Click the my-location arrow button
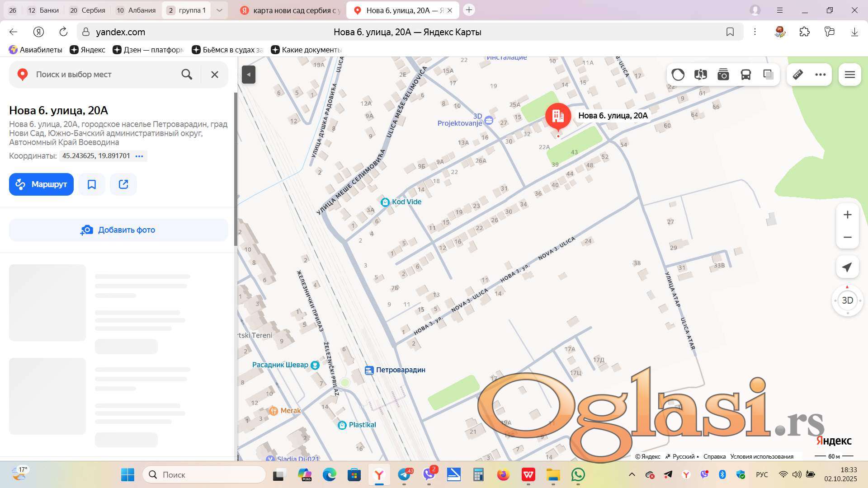 click(x=847, y=267)
